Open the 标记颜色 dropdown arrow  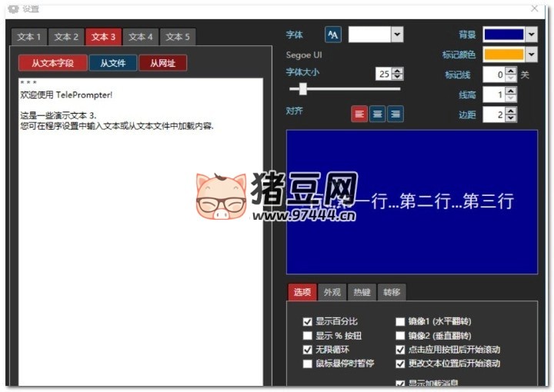(531, 55)
